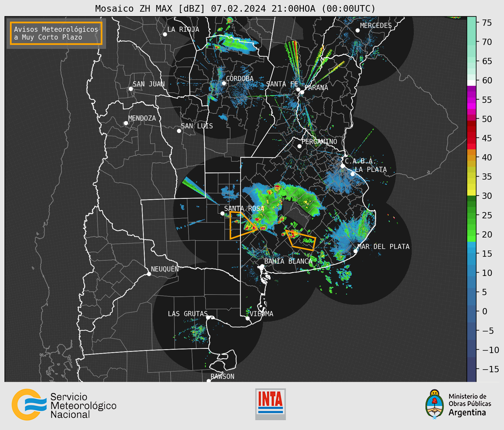The width and height of the screenshot is (504, 430).
Task: Click the 'MAR DEL PLATA' map label
Action: tap(384, 247)
